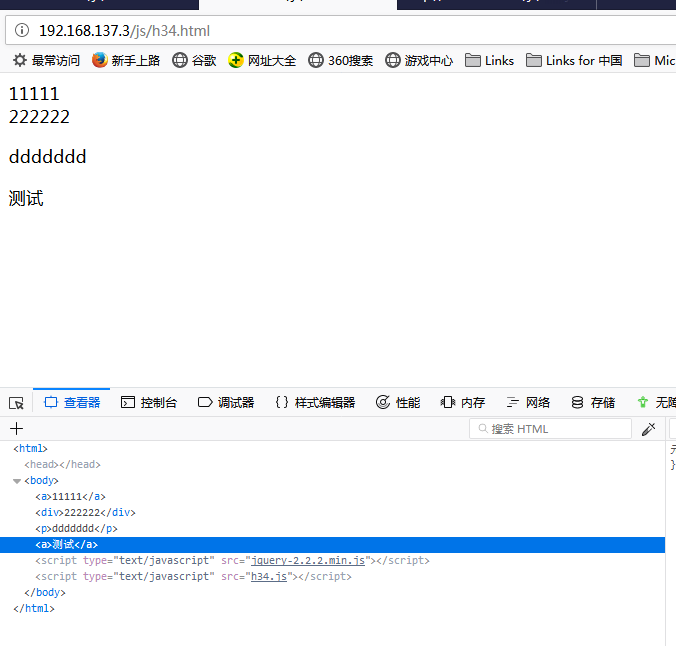
Task: Switch to the 网络 network tab
Action: [x=528, y=402]
